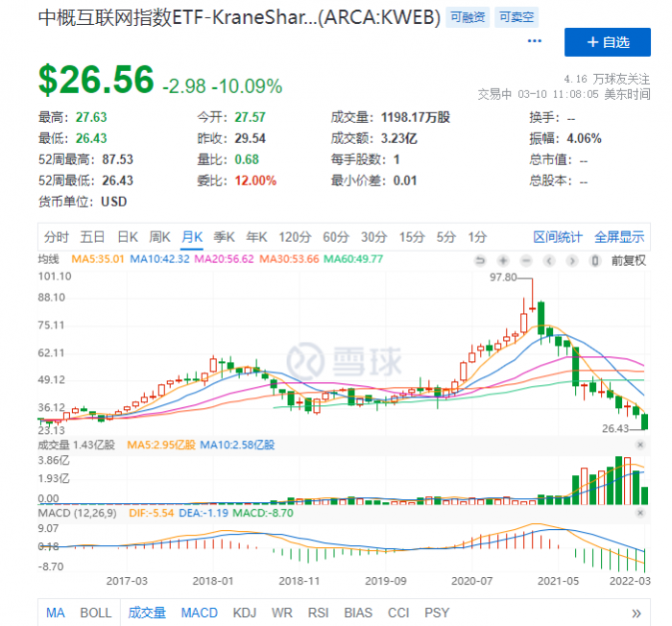
Task: Click the 26.43 low price marker on chart
Action: pos(615,428)
